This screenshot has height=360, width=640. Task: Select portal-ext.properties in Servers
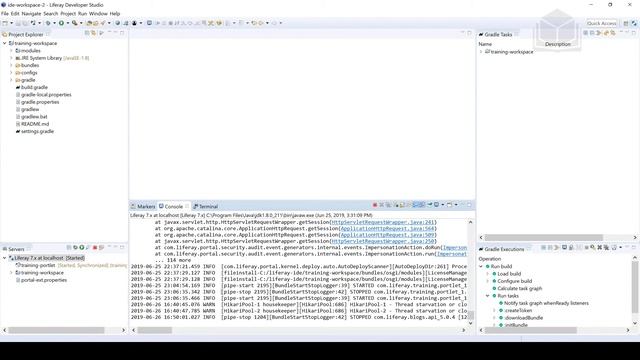tap(41, 280)
